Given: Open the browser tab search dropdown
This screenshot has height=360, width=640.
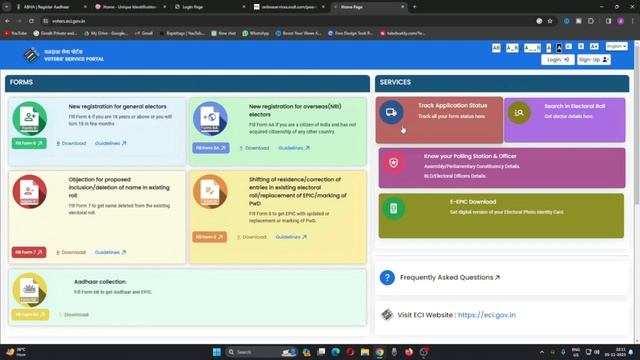Looking at the screenshot, I should (x=7, y=7).
